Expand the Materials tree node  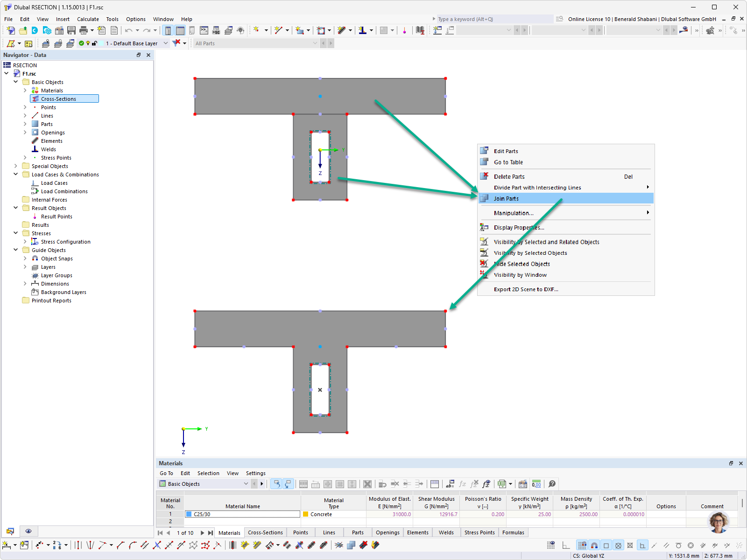coord(25,90)
